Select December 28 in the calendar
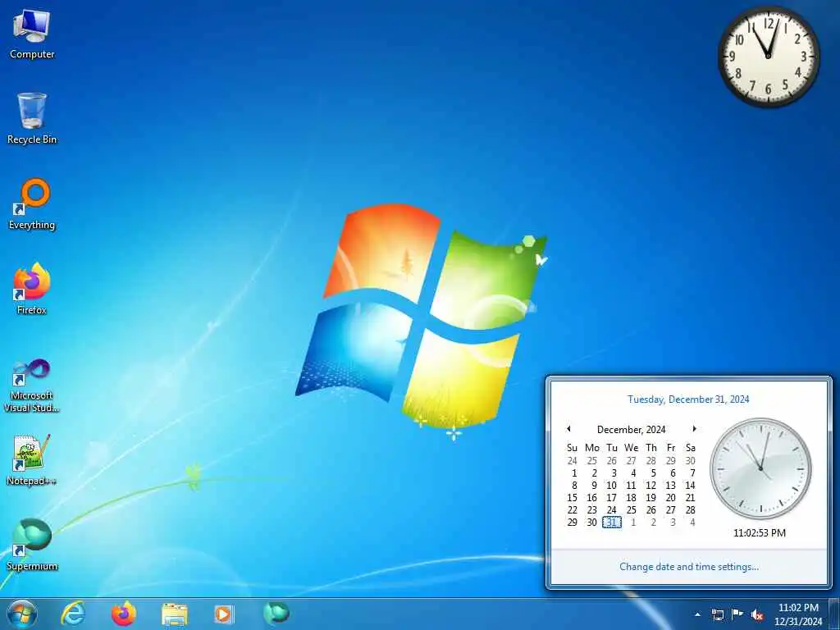Image resolution: width=840 pixels, height=630 pixels. click(x=691, y=510)
